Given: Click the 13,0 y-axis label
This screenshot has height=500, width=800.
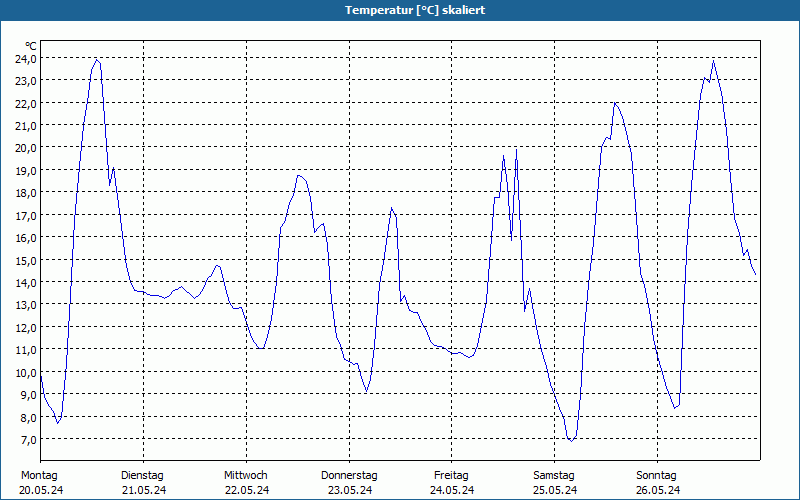Looking at the screenshot, I should click(x=26, y=305).
